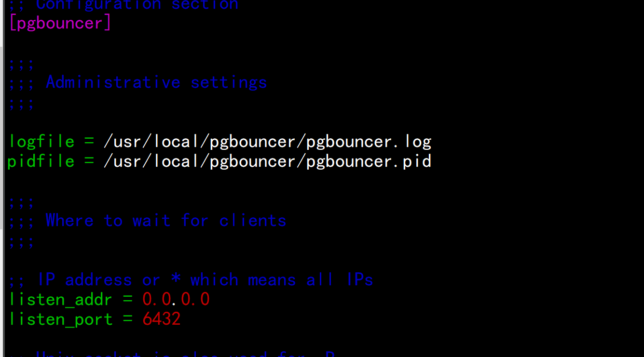This screenshot has height=357, width=644.
Task: Click the path '/usr/local/pgbouncer/pgbouncer.pid'
Action: (x=268, y=161)
